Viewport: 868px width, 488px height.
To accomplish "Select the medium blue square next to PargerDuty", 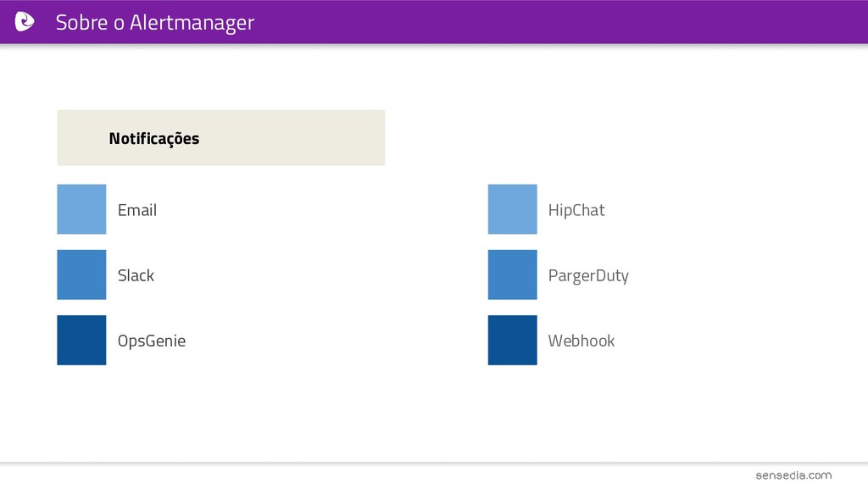I will [x=512, y=274].
